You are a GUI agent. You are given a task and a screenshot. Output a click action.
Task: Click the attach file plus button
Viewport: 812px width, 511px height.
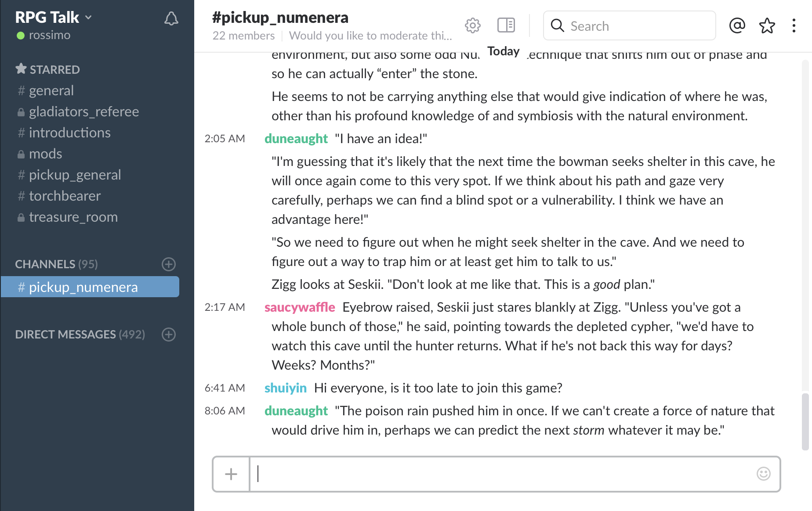[230, 474]
